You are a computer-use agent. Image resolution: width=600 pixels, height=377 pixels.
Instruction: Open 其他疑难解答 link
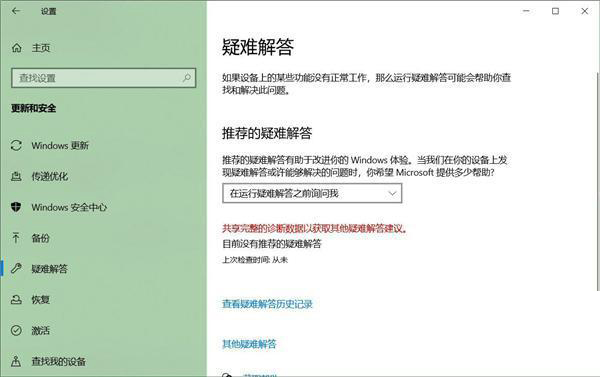[x=249, y=344]
